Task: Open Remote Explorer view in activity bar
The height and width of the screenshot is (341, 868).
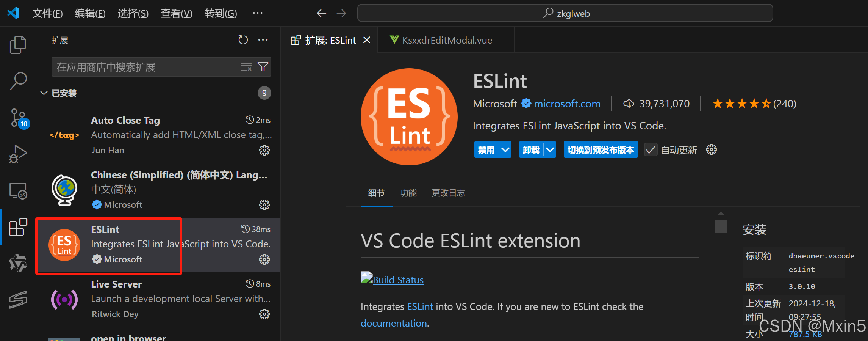Action: point(18,190)
